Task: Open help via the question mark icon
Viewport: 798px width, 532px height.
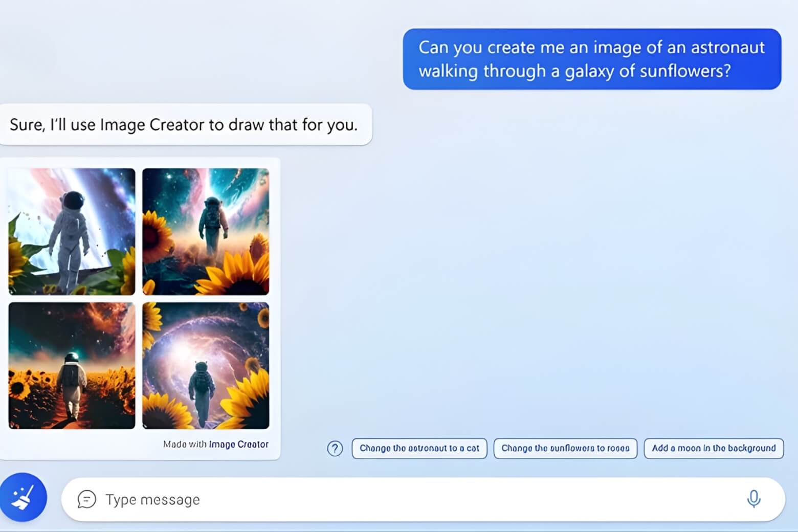Action: tap(335, 449)
